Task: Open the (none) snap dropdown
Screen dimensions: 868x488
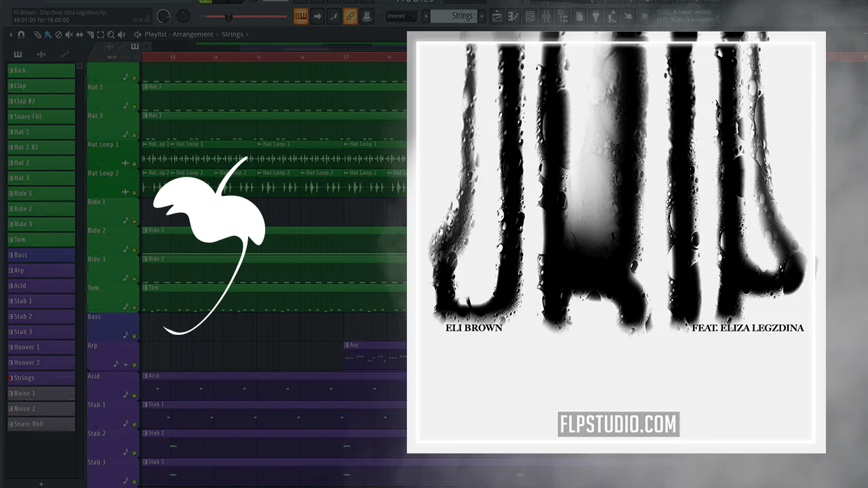Action: pyautogui.click(x=400, y=16)
